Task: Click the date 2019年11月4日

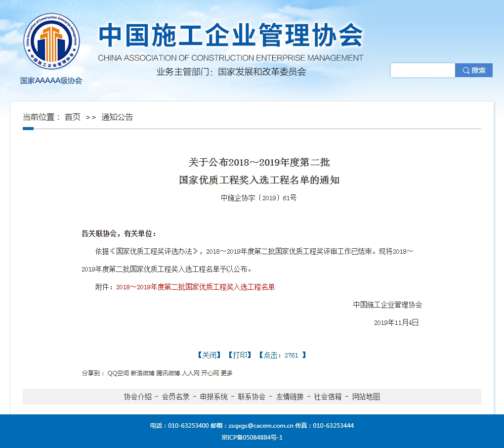Action: tap(396, 322)
